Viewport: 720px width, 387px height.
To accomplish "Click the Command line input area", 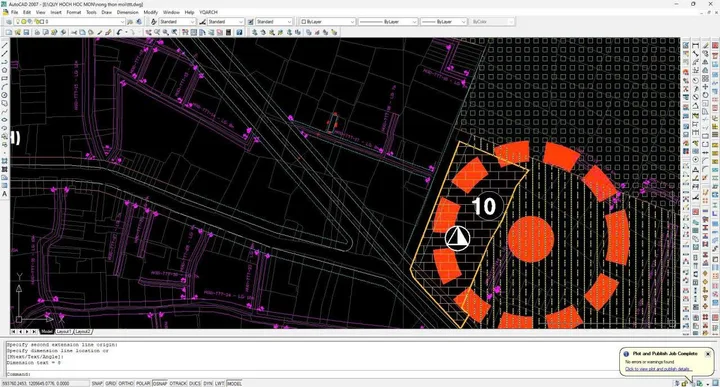I will 312,374.
